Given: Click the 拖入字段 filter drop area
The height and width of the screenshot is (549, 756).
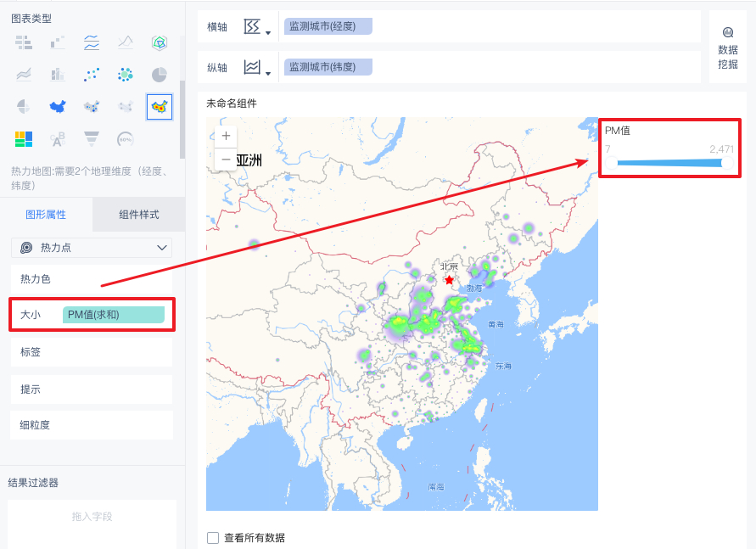Looking at the screenshot, I should pyautogui.click(x=92, y=523).
